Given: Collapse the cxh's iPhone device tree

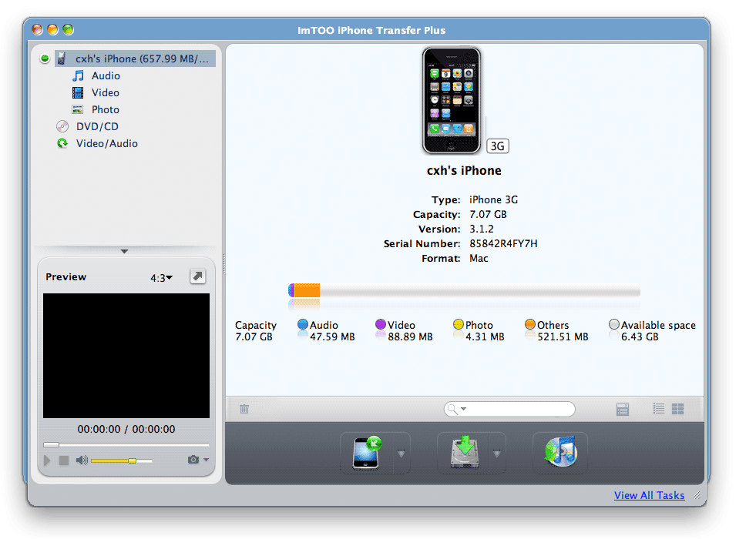Looking at the screenshot, I should [x=45, y=59].
